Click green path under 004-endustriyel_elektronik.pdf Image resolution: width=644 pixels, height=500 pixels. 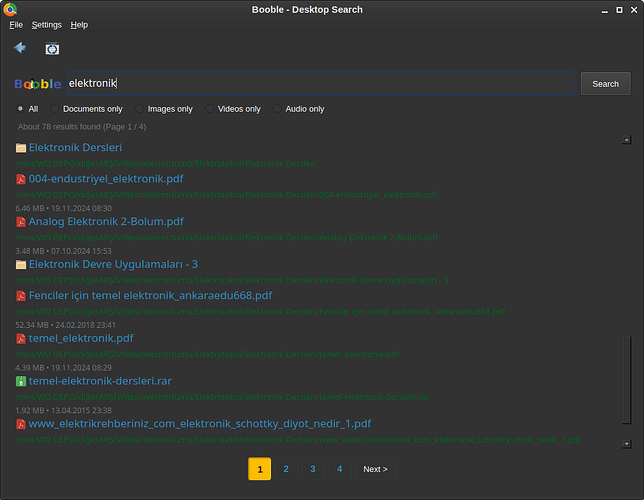coord(226,195)
